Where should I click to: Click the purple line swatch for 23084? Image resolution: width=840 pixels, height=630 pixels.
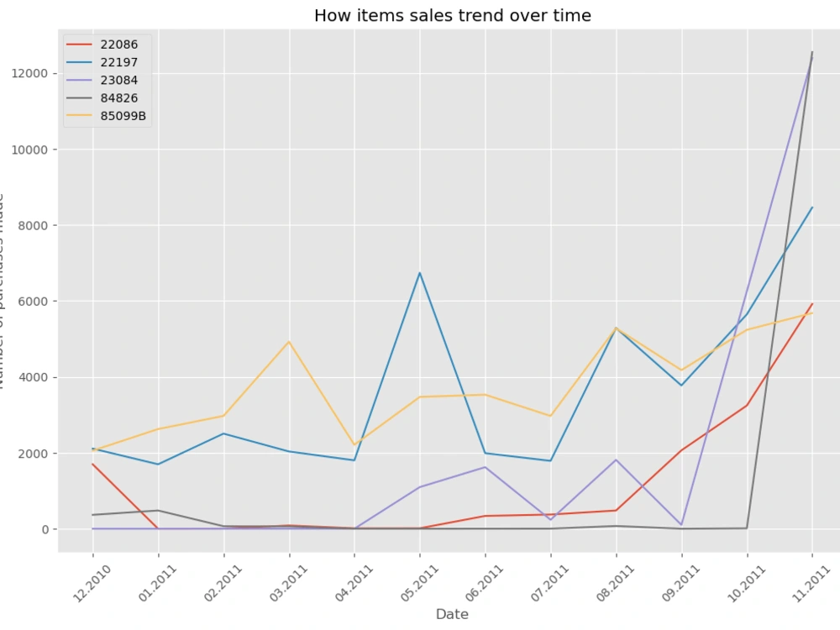[x=79, y=81]
